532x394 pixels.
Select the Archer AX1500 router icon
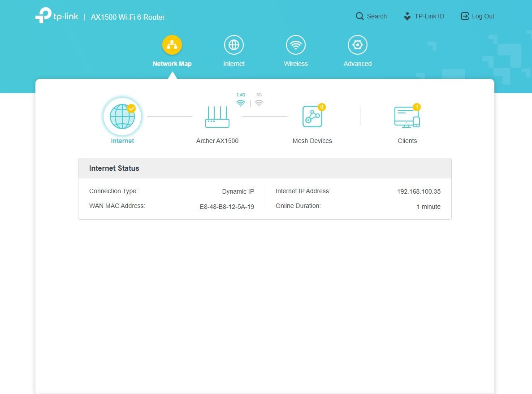pos(217,117)
